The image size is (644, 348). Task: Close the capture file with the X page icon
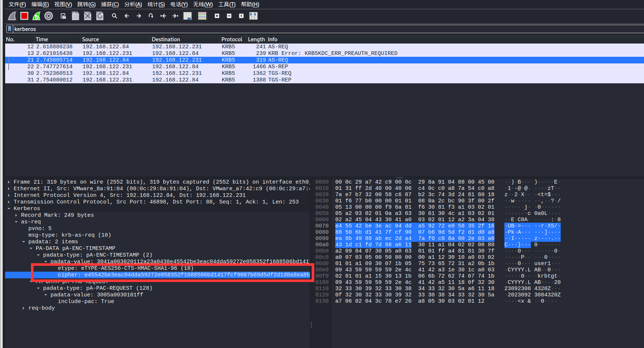tap(88, 16)
